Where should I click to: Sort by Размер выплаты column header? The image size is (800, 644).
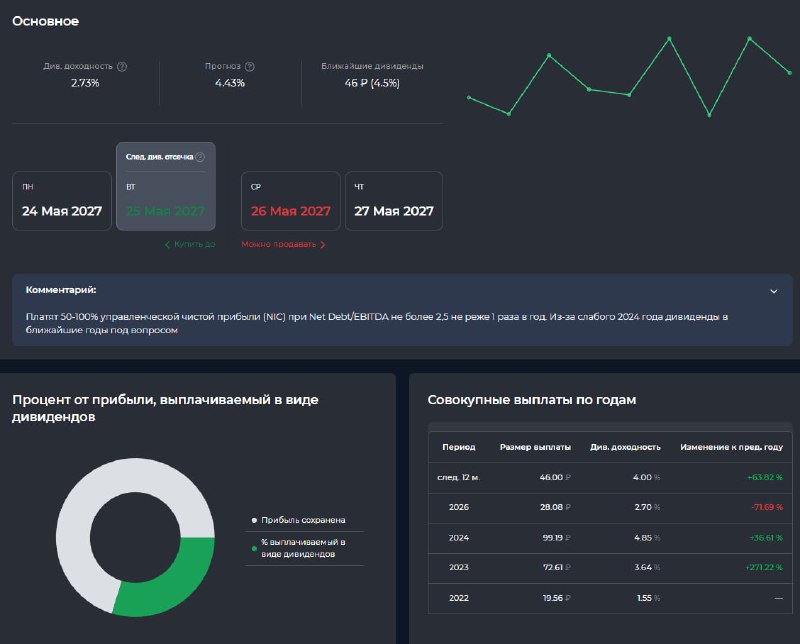535,447
